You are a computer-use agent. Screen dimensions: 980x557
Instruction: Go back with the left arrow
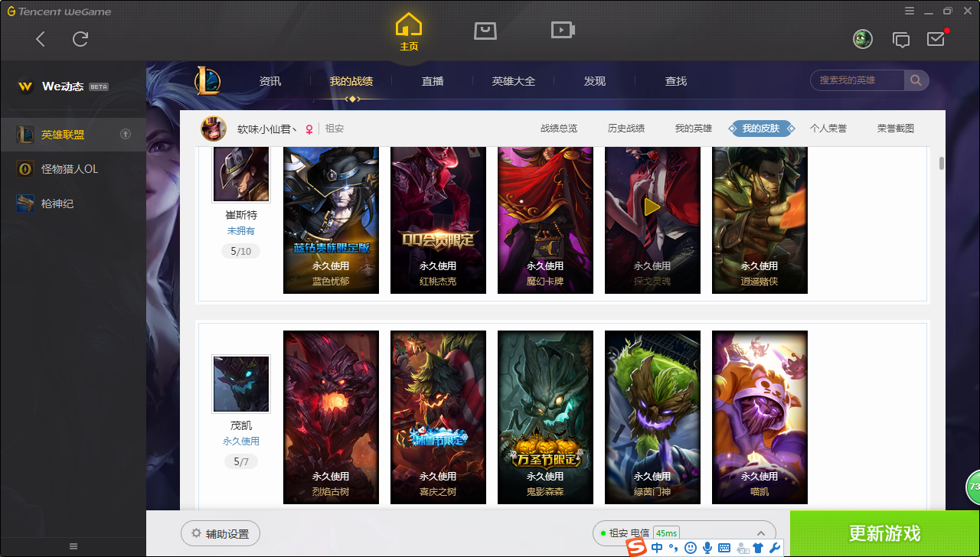pyautogui.click(x=41, y=39)
